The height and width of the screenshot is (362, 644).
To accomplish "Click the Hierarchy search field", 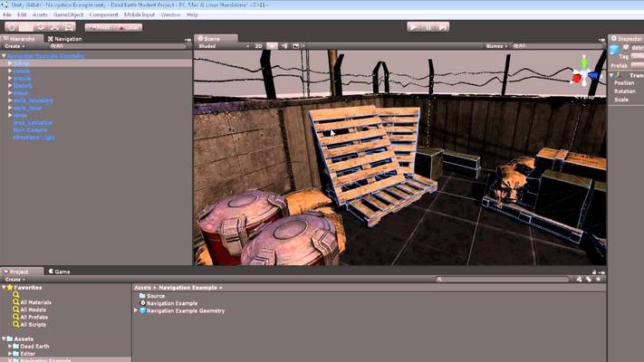I will 117,46.
